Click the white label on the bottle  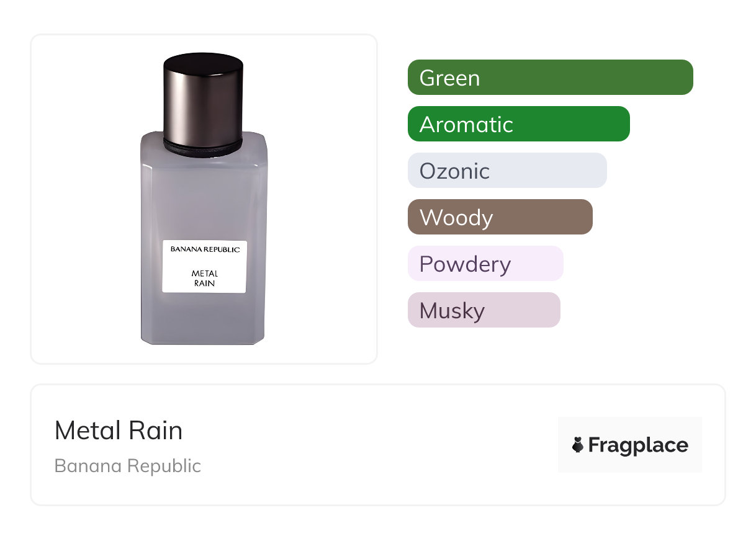point(205,266)
